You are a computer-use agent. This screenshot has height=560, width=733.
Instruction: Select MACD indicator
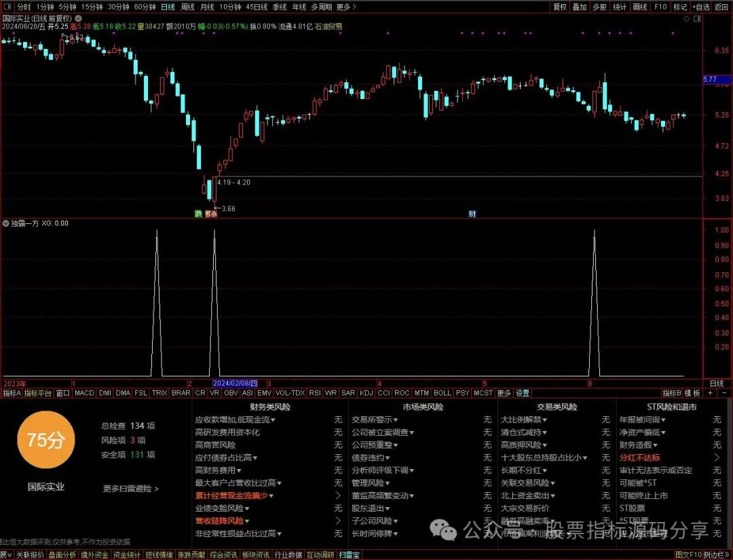pyautogui.click(x=85, y=393)
